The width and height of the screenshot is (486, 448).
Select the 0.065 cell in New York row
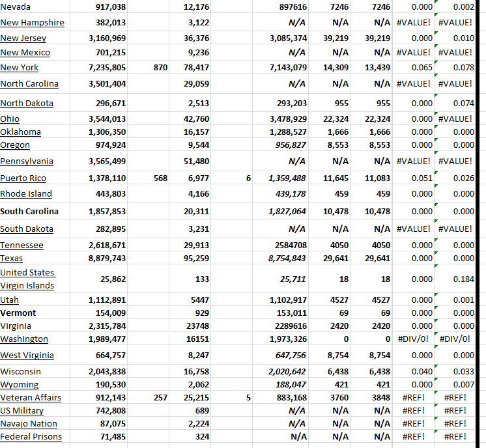413,68
